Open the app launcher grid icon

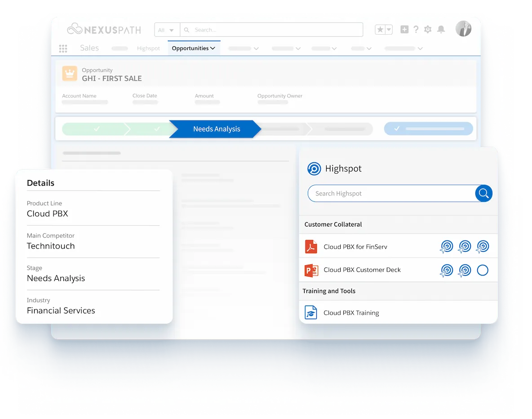tap(63, 49)
